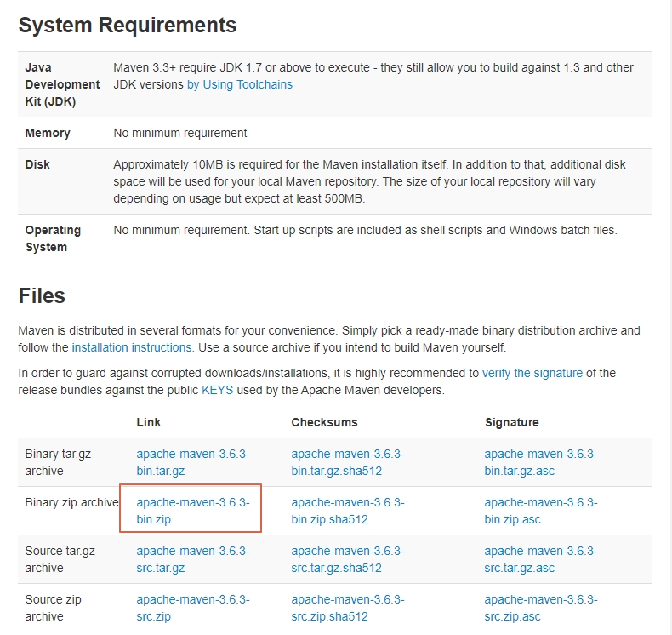
Task: Open the bin.zip.asc signature link
Action: 541,511
